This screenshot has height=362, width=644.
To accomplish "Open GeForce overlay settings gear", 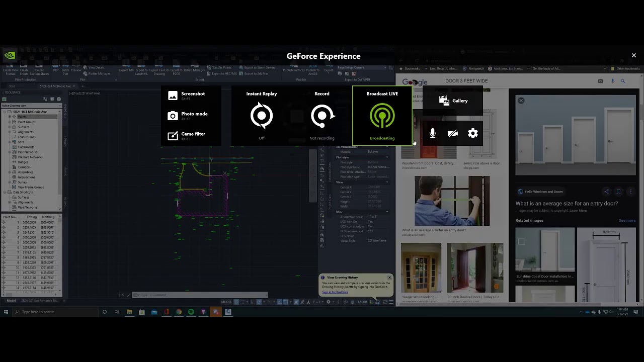I will point(473,133).
